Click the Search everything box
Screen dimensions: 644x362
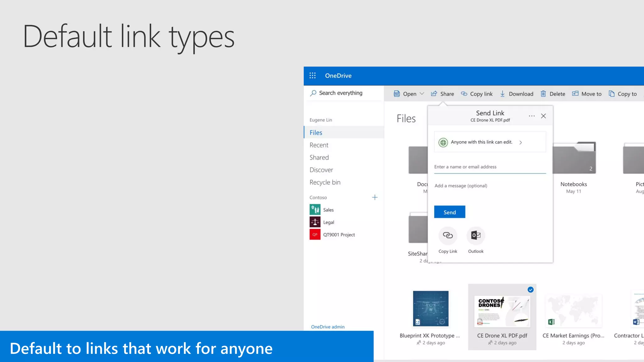click(x=344, y=93)
